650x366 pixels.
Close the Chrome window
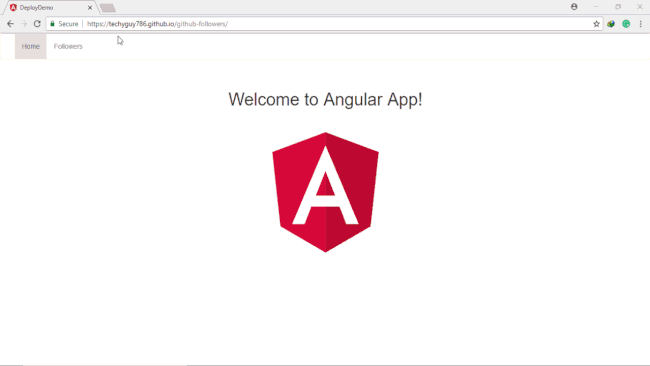[x=640, y=7]
